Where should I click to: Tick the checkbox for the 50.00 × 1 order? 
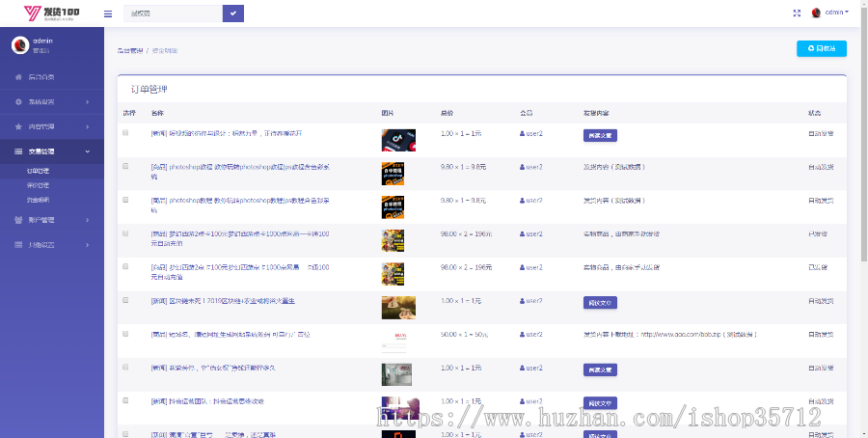click(125, 334)
